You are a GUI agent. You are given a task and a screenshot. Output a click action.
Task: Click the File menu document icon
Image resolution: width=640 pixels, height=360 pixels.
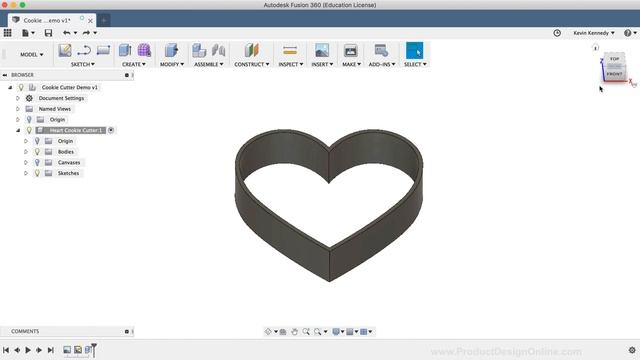tap(25, 33)
